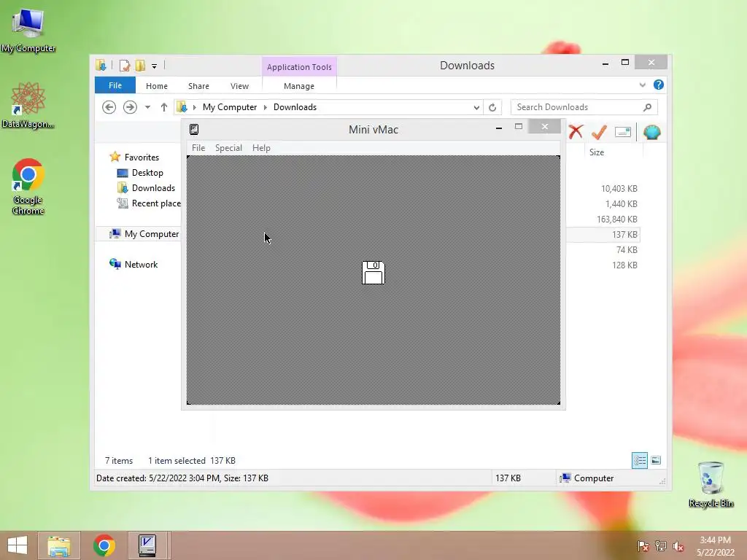Click Downloads in the address breadcrumb
Viewport: 747px width, 560px height.
[x=295, y=107]
